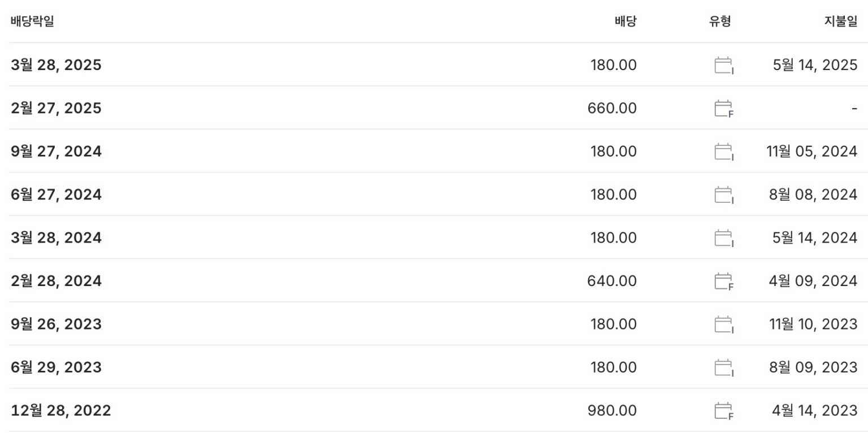
Task: Click the type icon for 3월 28, 2024 row
Action: (723, 238)
